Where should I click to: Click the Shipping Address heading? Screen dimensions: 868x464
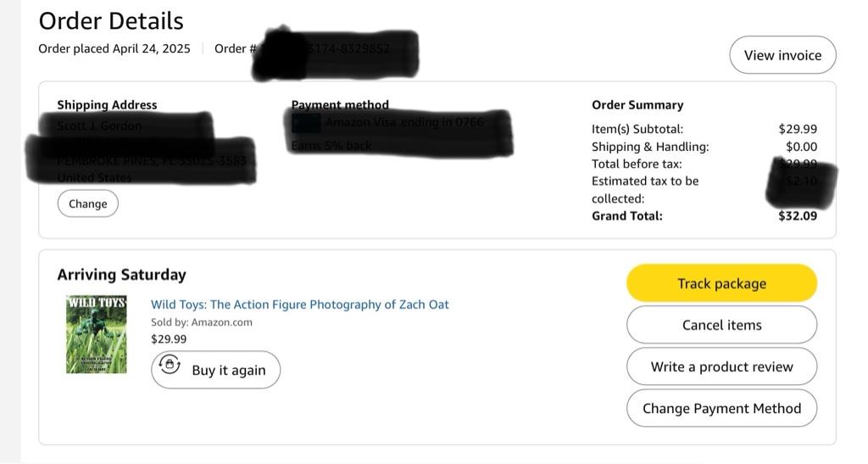(107, 105)
